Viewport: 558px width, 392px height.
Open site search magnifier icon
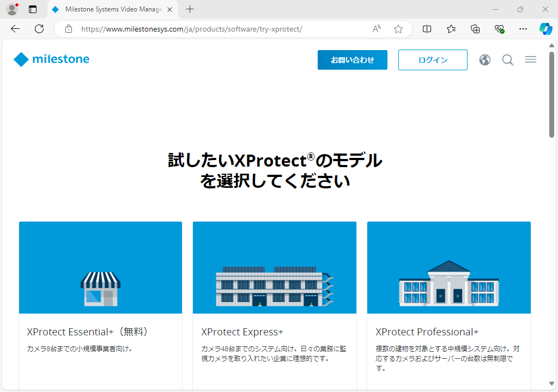(507, 60)
